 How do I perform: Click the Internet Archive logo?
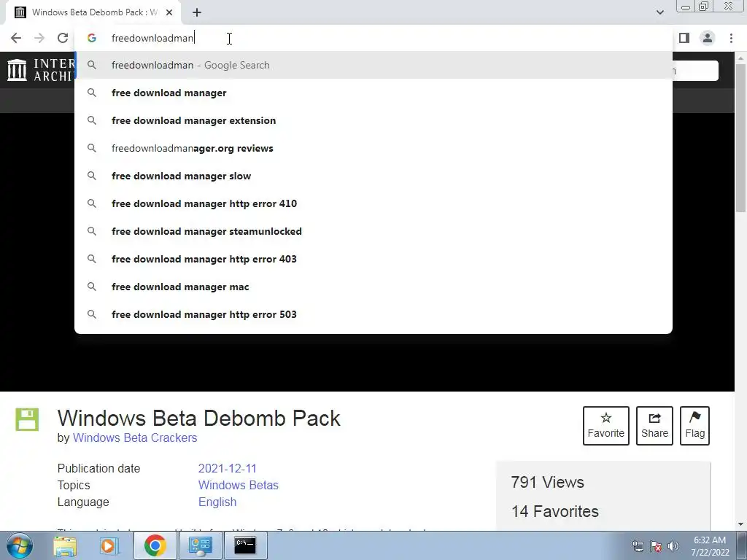tap(41, 70)
